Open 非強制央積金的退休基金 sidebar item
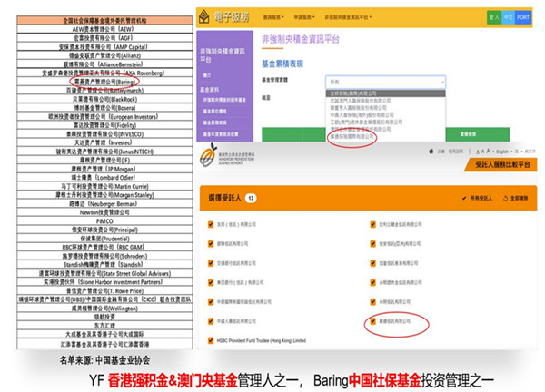The image size is (545, 392). click(x=224, y=100)
